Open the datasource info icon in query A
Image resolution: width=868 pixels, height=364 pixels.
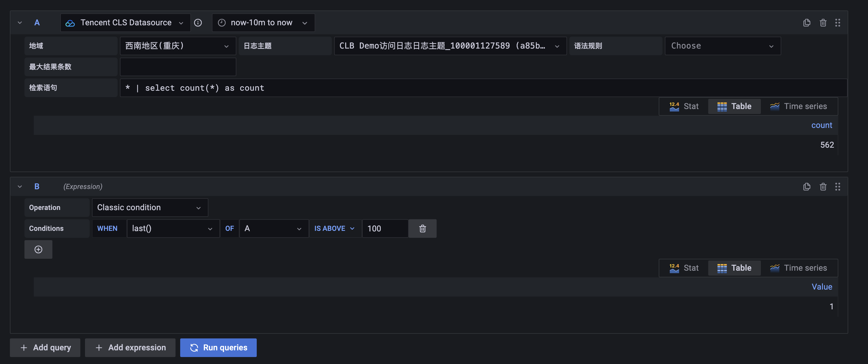(x=198, y=23)
